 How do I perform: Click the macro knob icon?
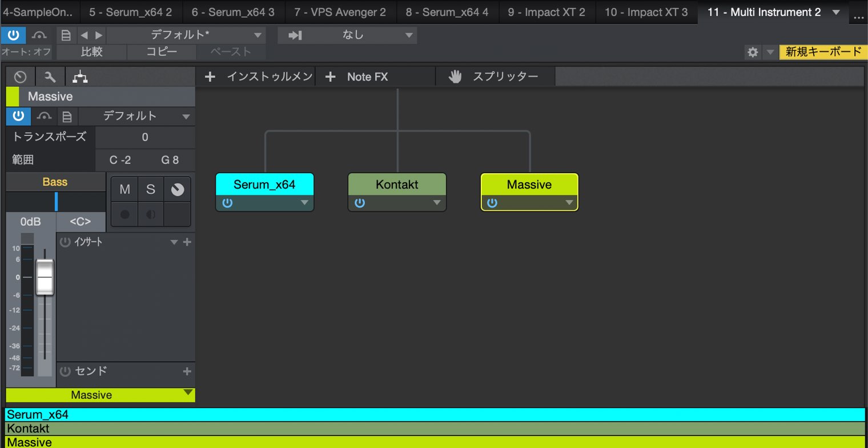pyautogui.click(x=21, y=77)
